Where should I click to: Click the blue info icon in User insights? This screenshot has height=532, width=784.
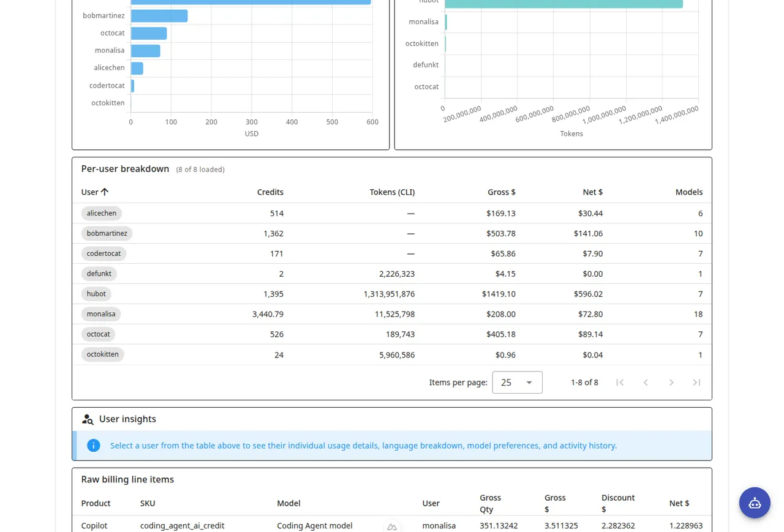click(93, 445)
